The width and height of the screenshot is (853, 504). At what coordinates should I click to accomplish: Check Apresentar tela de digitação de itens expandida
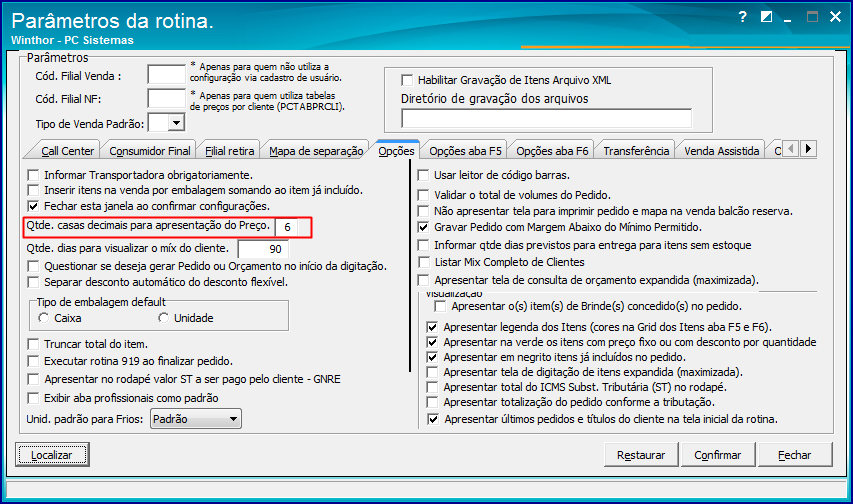[432, 372]
